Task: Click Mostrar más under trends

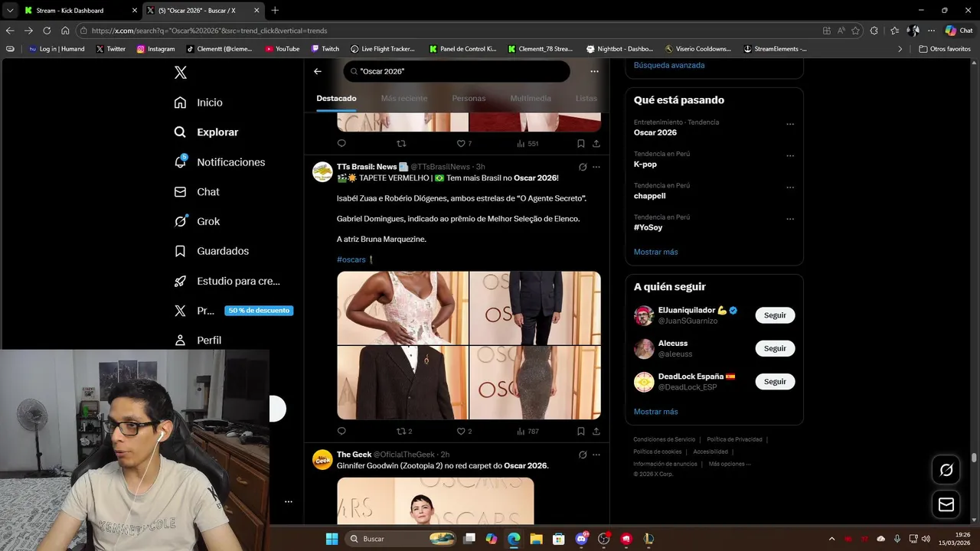Action: (655, 252)
